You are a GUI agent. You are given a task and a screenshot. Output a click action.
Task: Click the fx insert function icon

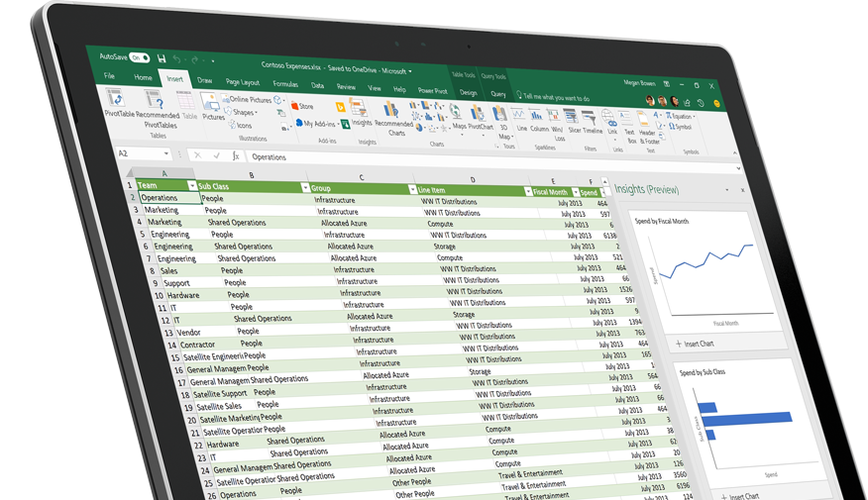pos(235,156)
